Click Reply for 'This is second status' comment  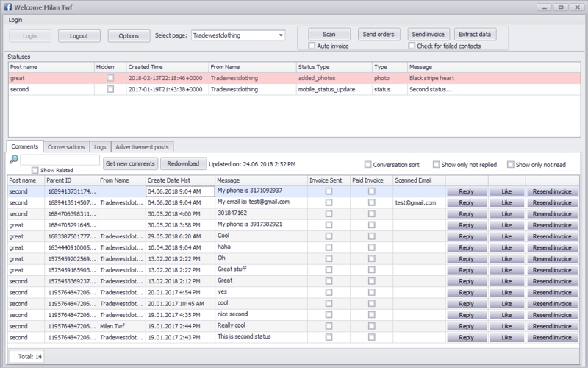pyautogui.click(x=467, y=338)
